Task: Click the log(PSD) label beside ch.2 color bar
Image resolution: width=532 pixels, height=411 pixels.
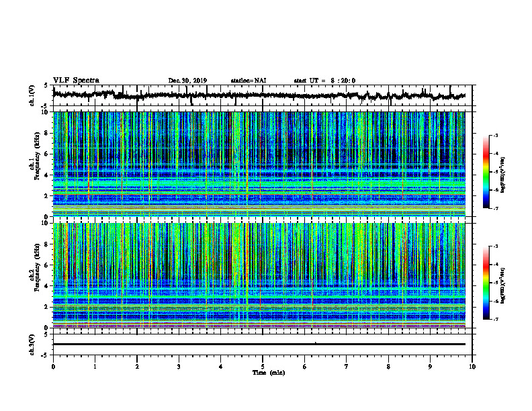Action: (x=504, y=285)
